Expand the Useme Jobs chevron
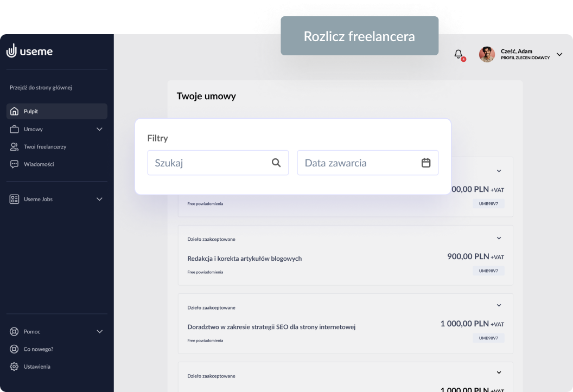 click(x=99, y=200)
